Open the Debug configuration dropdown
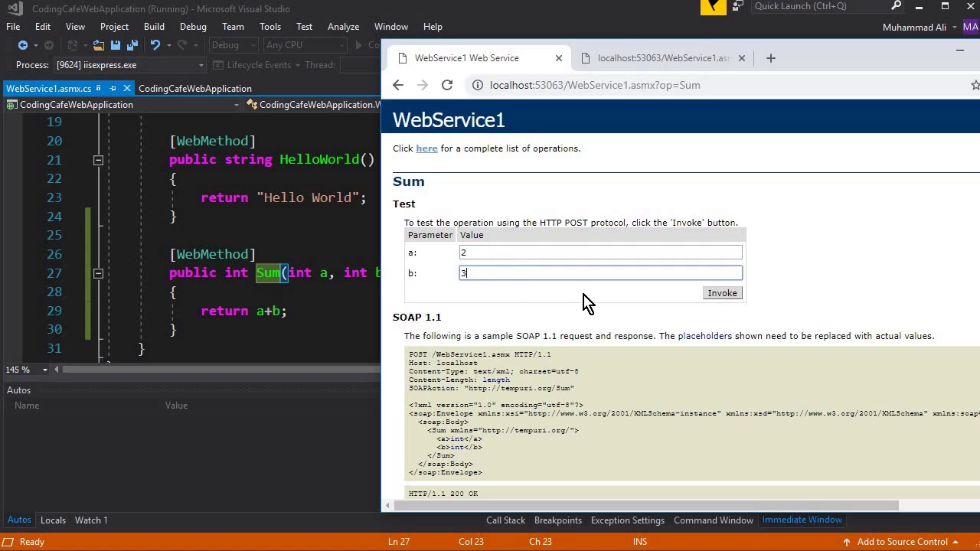Viewport: 980px width, 551px height. click(255, 46)
